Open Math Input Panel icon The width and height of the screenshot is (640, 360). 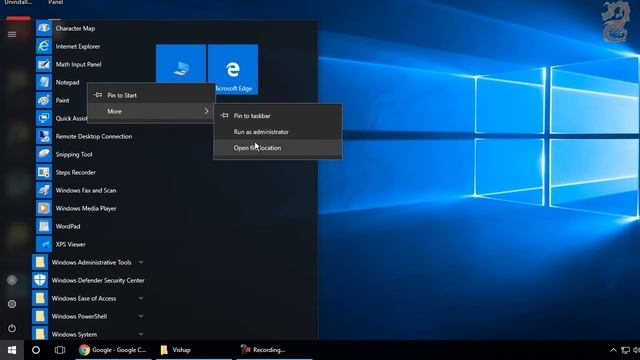(x=44, y=64)
